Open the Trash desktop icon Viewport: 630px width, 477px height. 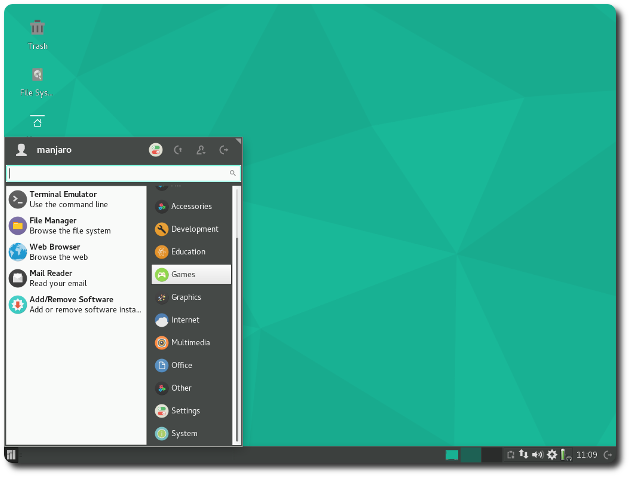click(37, 28)
